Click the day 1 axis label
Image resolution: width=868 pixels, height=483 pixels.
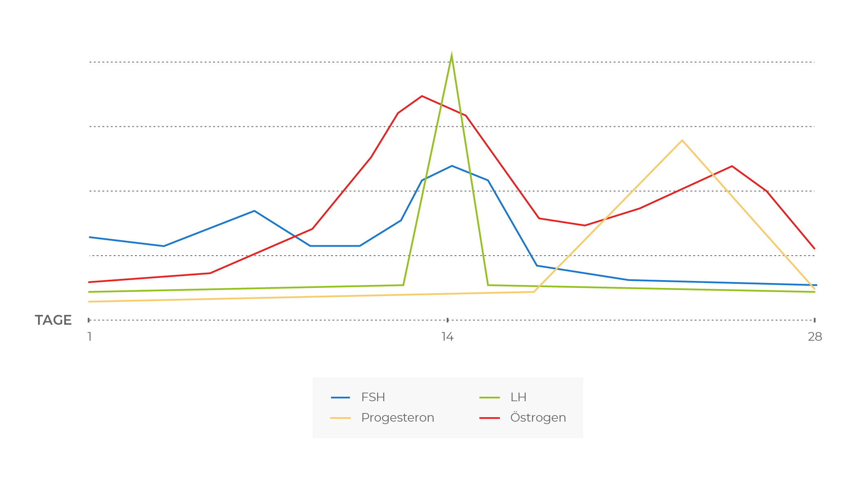(90, 337)
